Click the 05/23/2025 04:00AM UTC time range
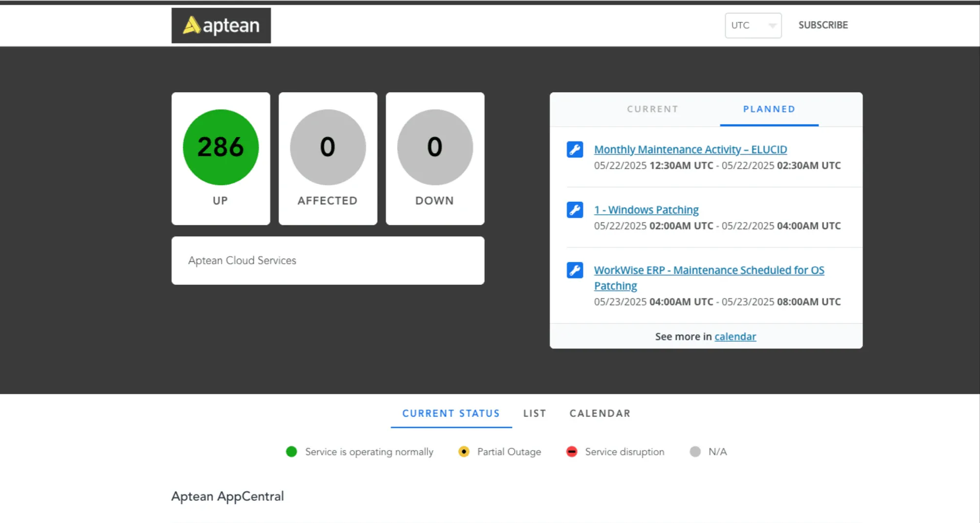This screenshot has width=980, height=523. (717, 302)
